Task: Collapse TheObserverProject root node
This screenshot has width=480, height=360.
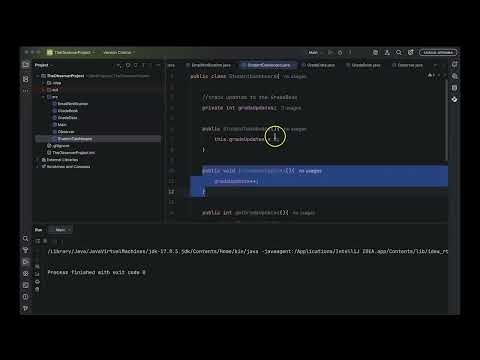Action: tap(38, 76)
